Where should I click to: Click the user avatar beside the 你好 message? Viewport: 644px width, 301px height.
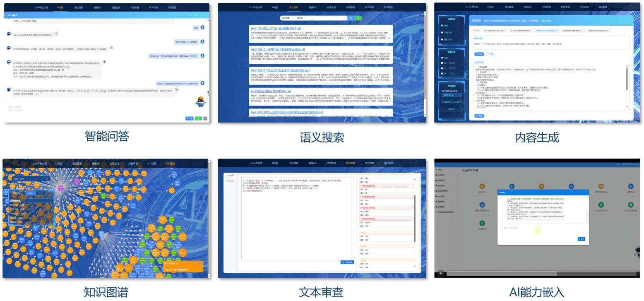click(203, 27)
